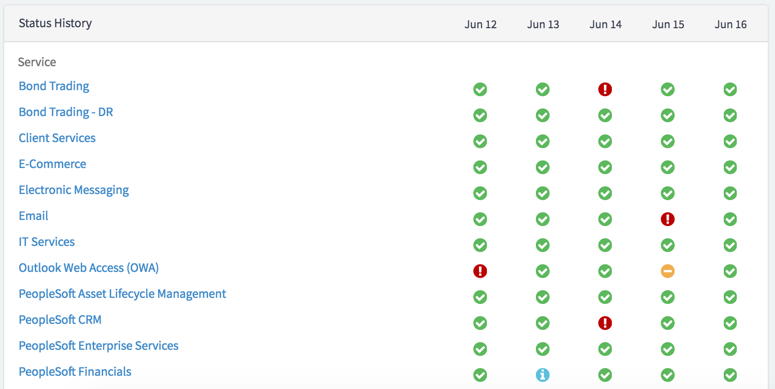The image size is (775, 389).
Task: Click Bond Trading green check for Jun 16
Action: pyautogui.click(x=730, y=89)
